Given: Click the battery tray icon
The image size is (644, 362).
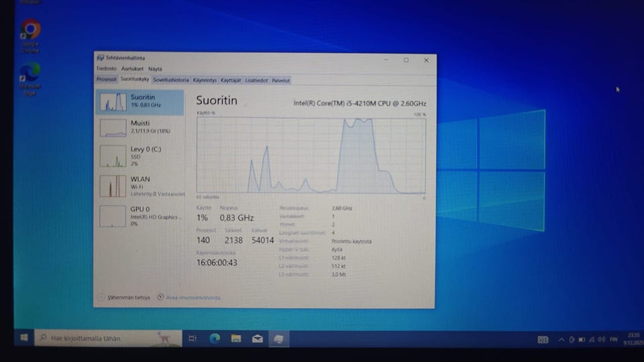Looking at the screenshot, I should point(582,339).
